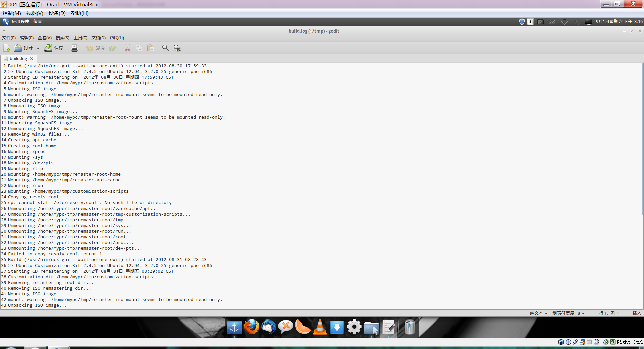Screen dimensions: 644x349
Task: Open system settings gear in dock
Action: [354, 327]
